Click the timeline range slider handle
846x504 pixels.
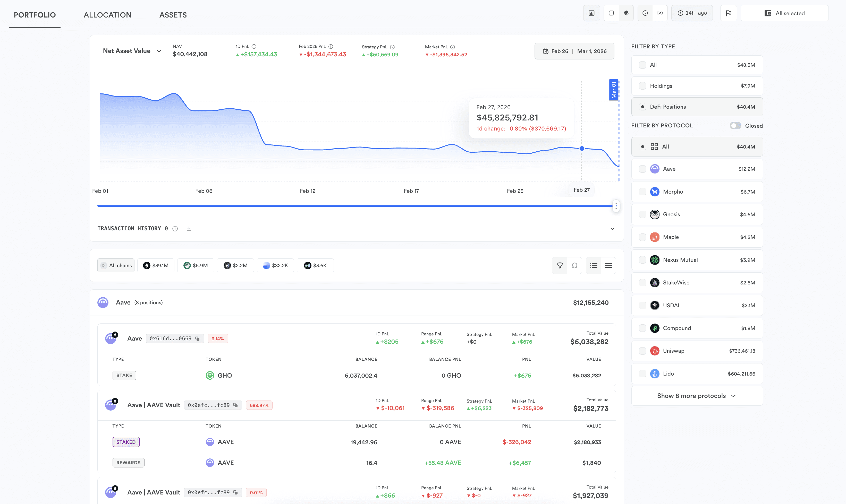[x=616, y=206]
